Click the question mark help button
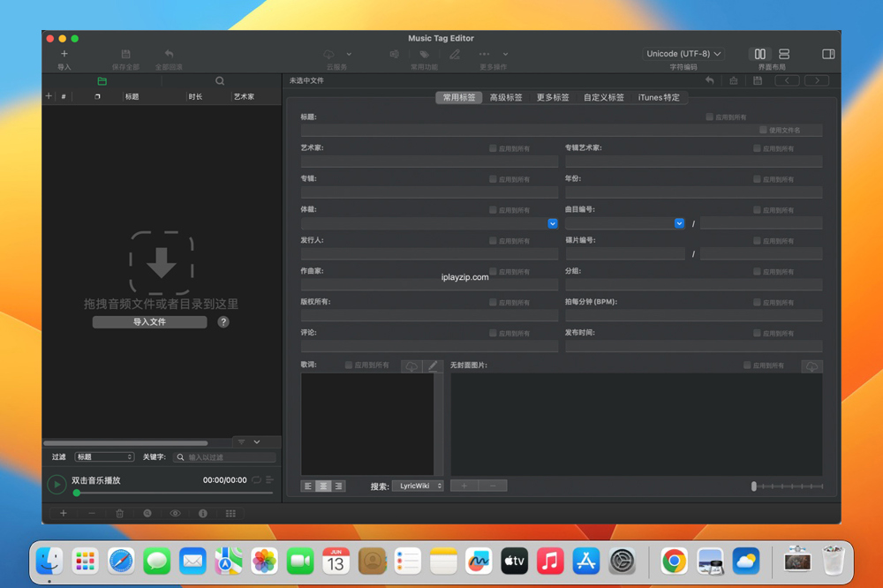Screen dimensions: 883x588 [x=223, y=321]
